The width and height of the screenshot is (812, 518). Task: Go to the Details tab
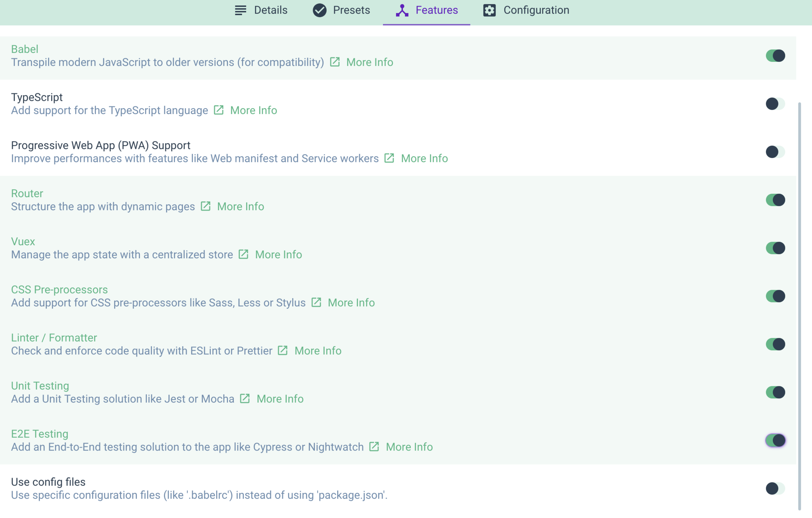point(261,10)
